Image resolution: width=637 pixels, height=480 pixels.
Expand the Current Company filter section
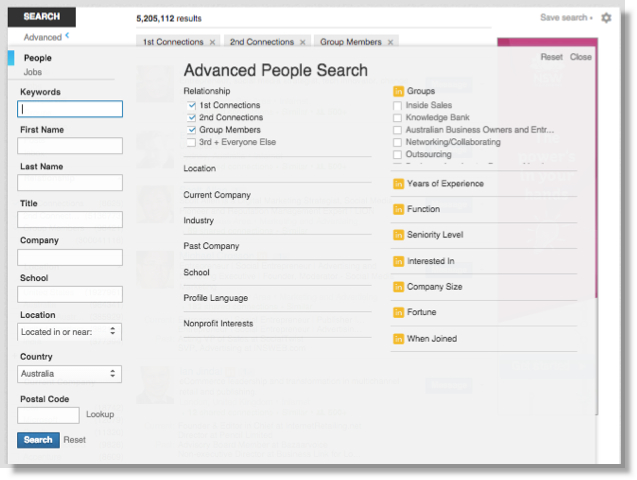coord(217,195)
